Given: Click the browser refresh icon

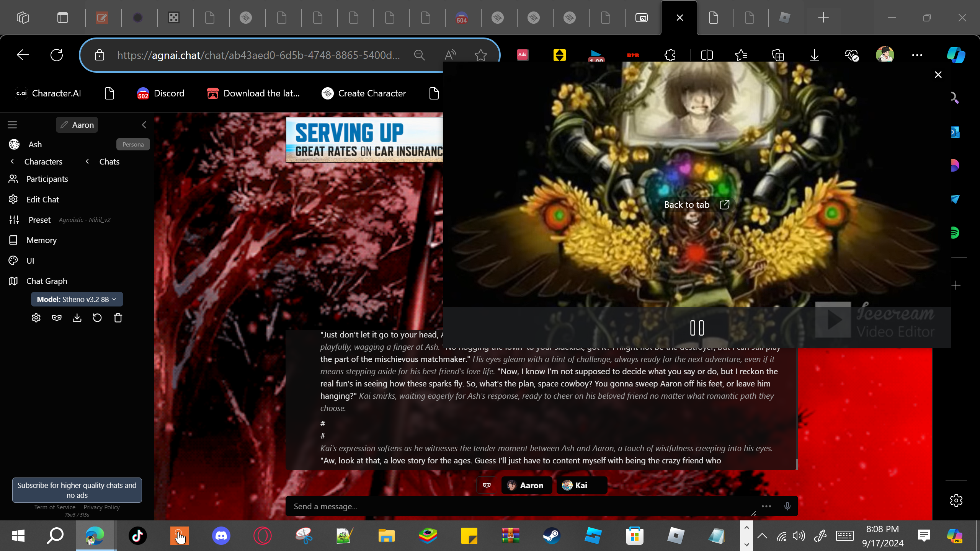Looking at the screenshot, I should coord(57,55).
